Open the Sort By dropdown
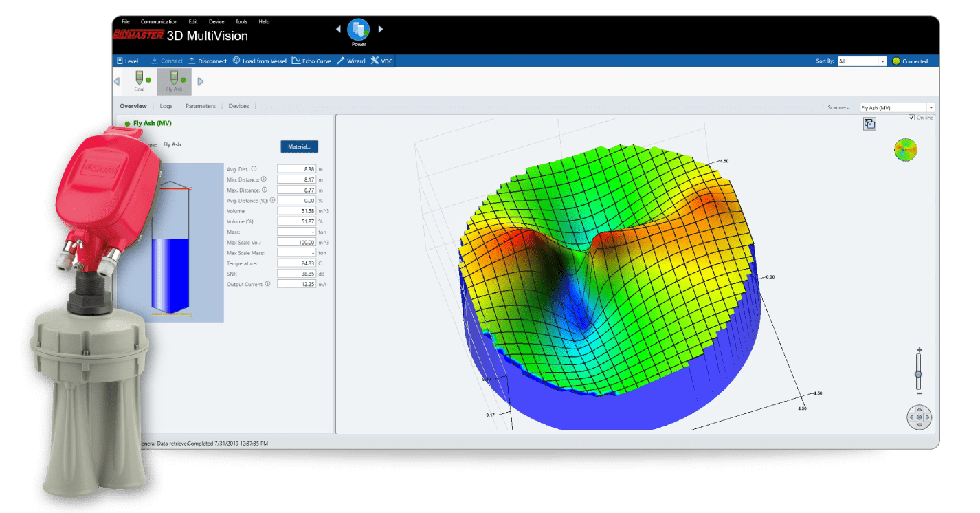 (862, 61)
